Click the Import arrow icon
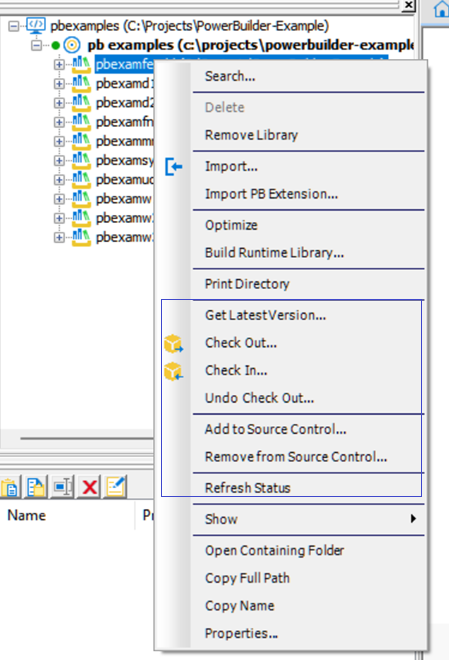 (x=173, y=167)
